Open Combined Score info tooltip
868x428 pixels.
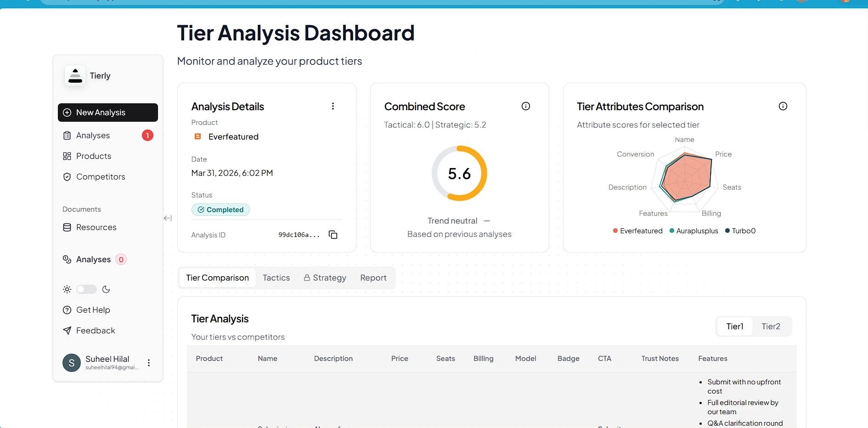(526, 106)
